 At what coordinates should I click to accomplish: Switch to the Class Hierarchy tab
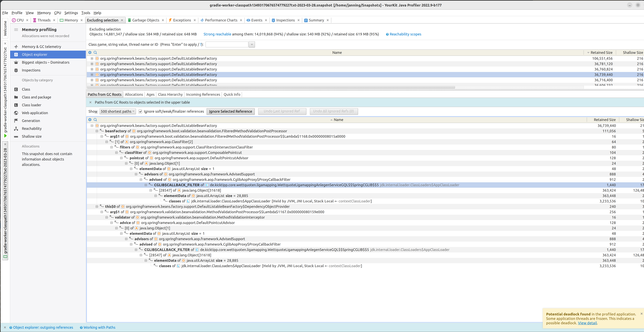(170, 94)
